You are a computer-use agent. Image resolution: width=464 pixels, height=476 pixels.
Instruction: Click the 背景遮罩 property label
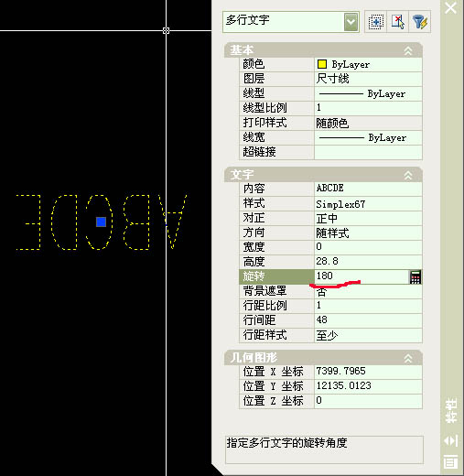(264, 291)
